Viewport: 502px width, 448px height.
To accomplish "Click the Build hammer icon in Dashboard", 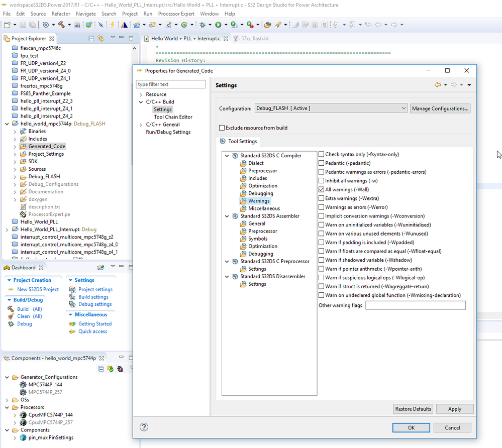I will click(x=11, y=309).
